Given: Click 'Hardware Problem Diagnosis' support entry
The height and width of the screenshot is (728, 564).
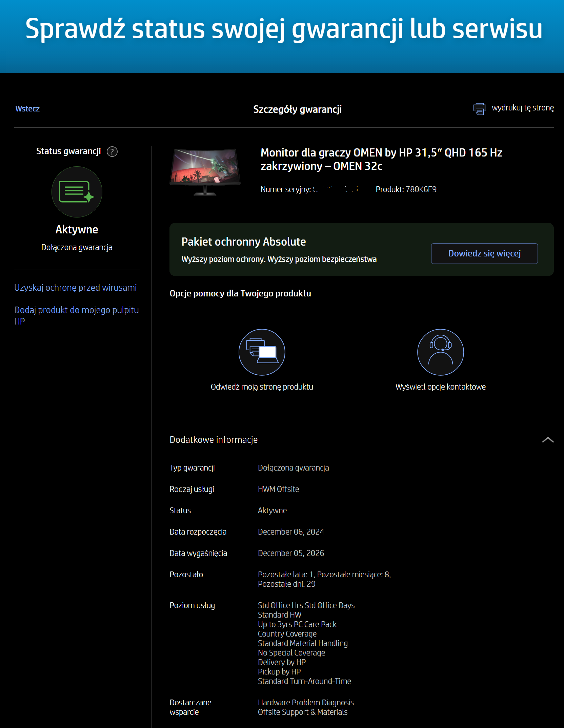Looking at the screenshot, I should click(306, 703).
